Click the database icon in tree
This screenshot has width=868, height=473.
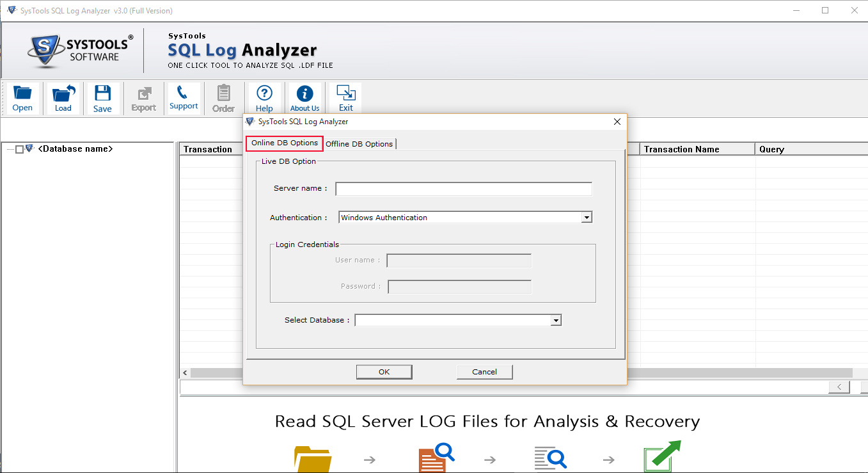click(29, 148)
